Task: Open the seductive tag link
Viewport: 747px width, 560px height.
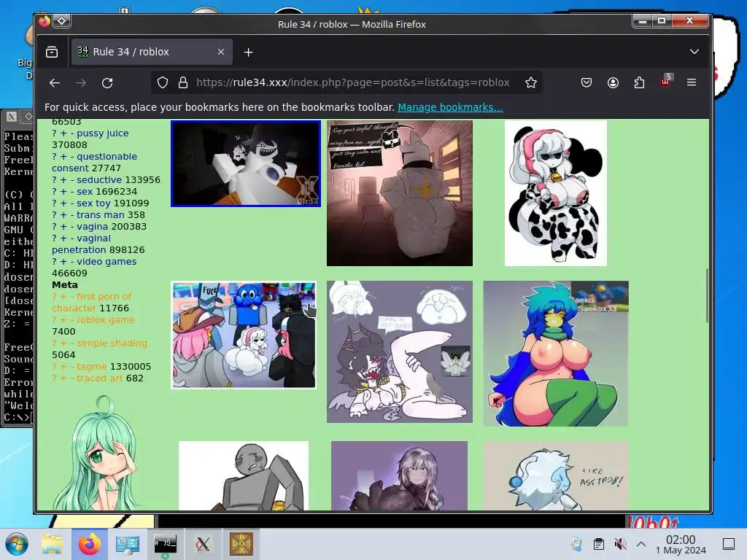Action: coord(98,179)
